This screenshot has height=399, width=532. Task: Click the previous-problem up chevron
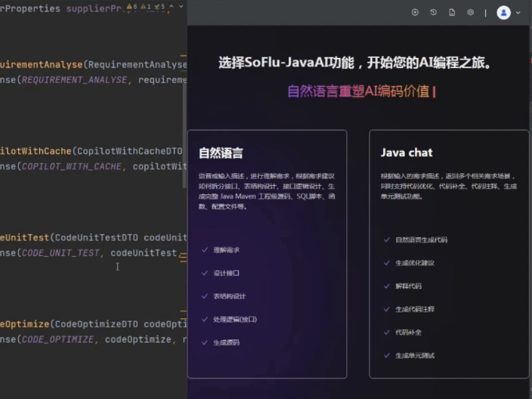pos(171,6)
